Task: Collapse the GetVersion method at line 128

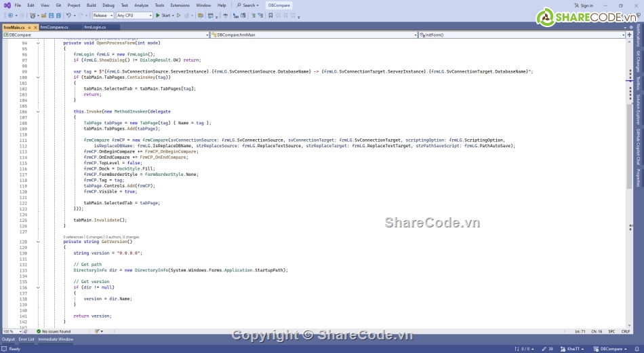Action: click(x=38, y=242)
